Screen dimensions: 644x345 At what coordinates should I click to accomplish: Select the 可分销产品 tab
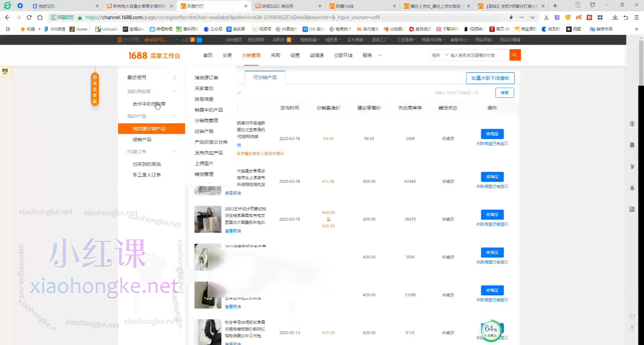click(x=265, y=78)
